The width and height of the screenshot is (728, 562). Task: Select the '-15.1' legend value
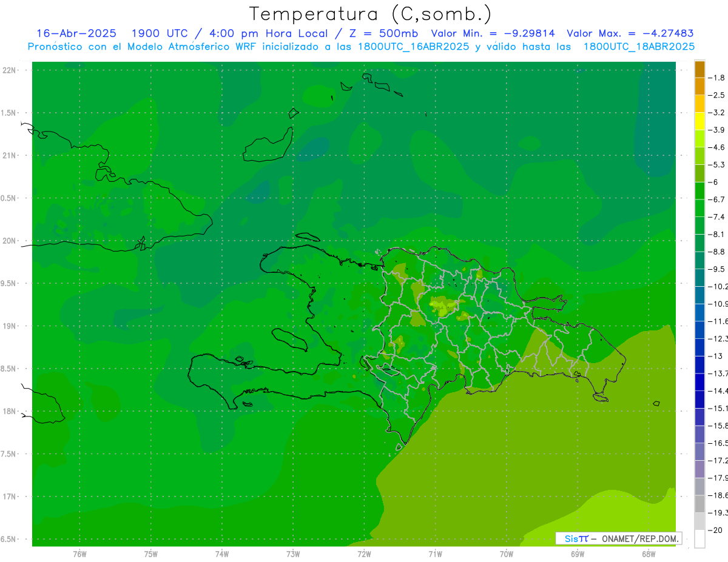(718, 408)
